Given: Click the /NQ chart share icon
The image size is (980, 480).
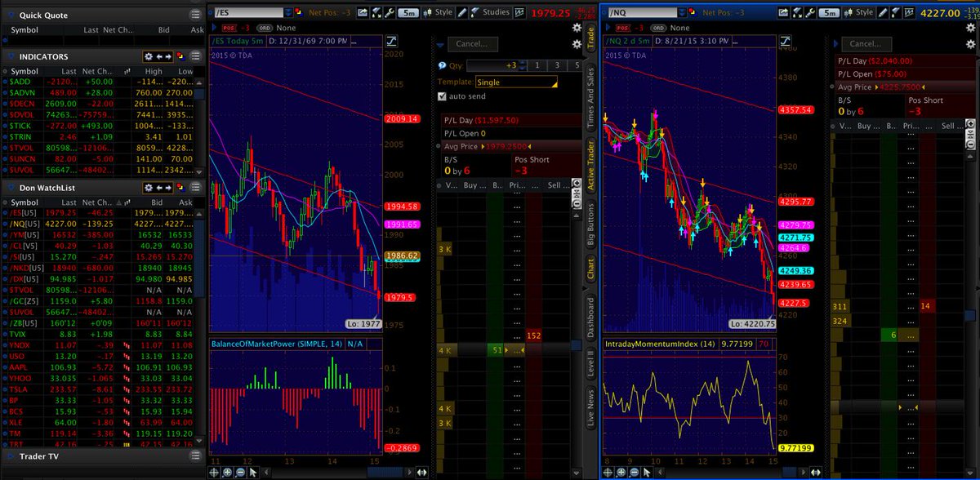Looking at the screenshot, I should point(783,13).
